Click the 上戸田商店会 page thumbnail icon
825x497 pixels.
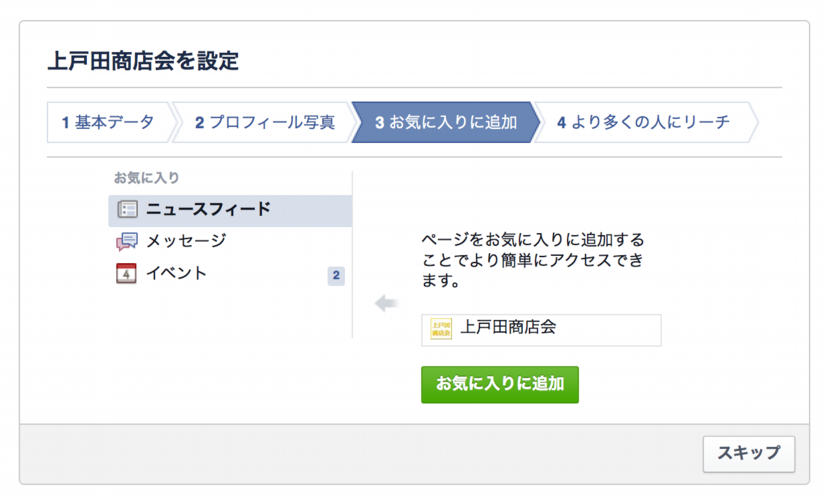pyautogui.click(x=441, y=329)
